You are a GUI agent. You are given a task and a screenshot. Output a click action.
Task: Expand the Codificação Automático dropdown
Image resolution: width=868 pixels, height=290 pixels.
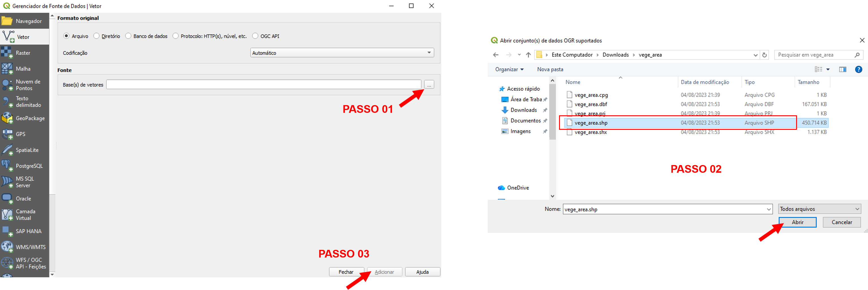[x=342, y=53]
